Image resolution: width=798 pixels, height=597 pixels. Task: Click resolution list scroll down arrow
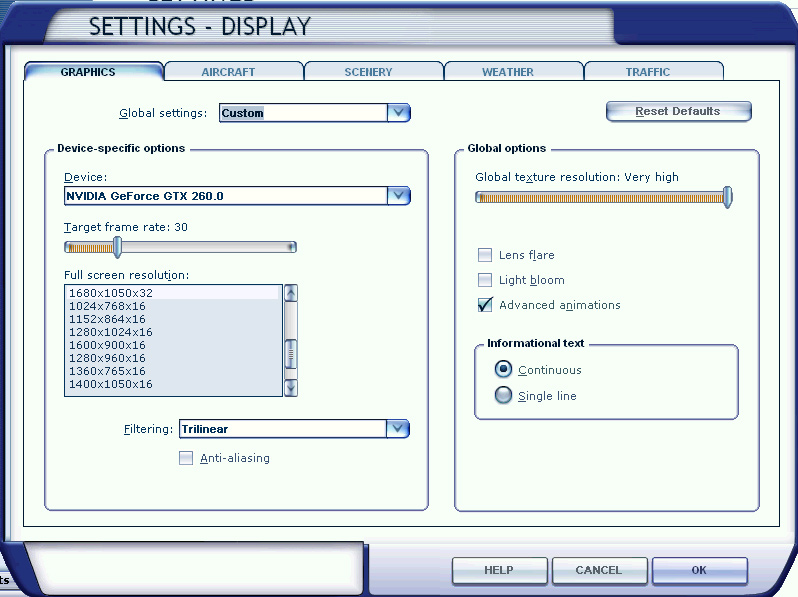(x=291, y=388)
